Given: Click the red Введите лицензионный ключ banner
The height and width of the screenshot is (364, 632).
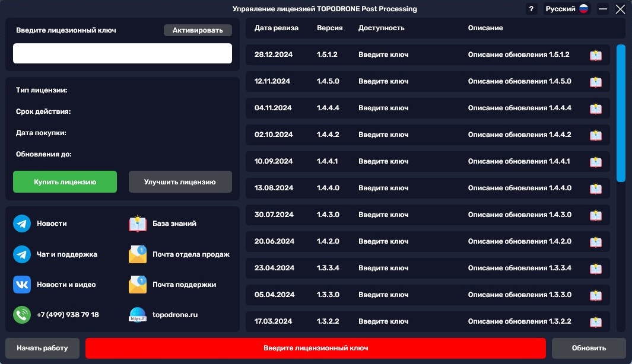Looking at the screenshot, I should pyautogui.click(x=316, y=348).
